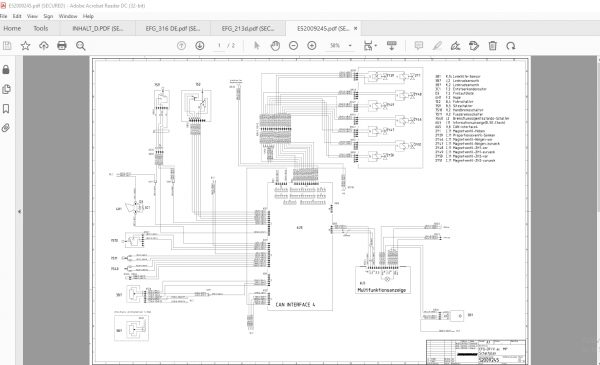Click the drawing number 52009245 in title block

click(489, 360)
